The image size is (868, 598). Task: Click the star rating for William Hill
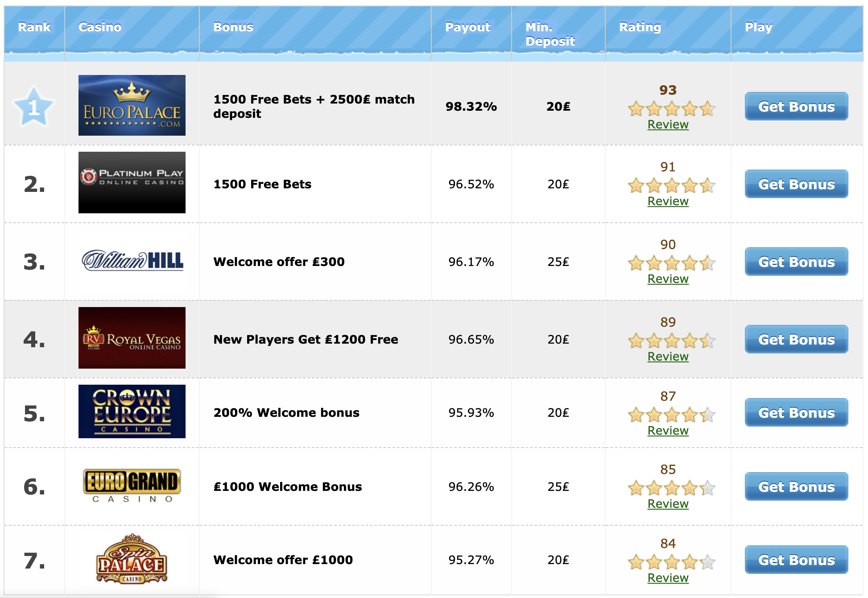pos(671,263)
